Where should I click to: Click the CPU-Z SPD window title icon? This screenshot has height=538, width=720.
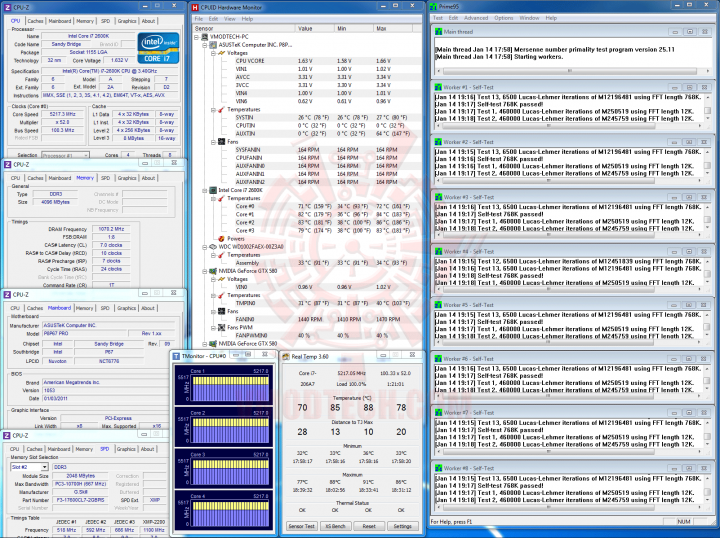pos(7,435)
